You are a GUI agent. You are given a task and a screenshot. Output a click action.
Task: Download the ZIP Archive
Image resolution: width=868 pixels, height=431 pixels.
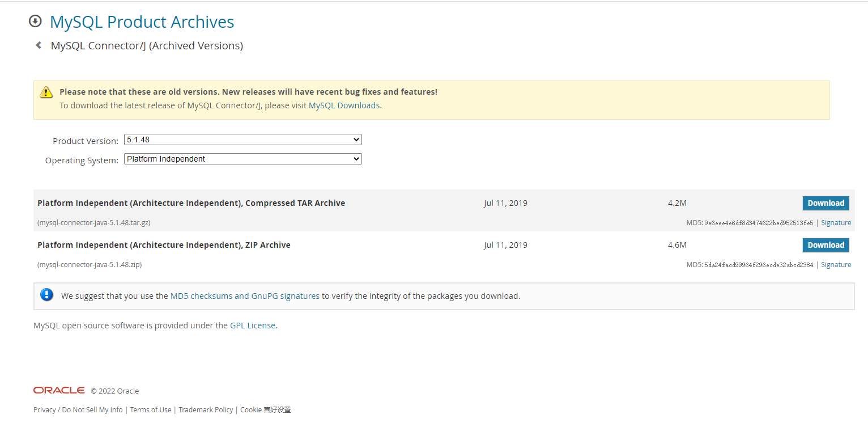(826, 245)
